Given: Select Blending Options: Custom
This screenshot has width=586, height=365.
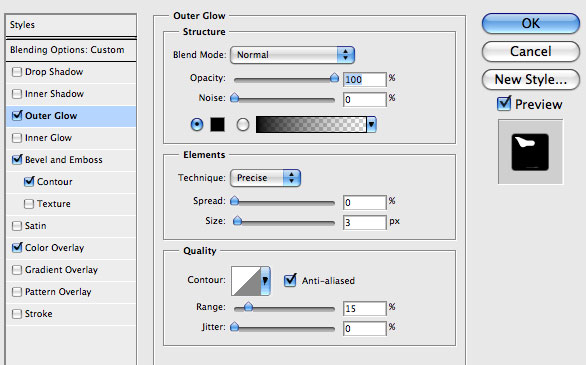Looking at the screenshot, I should coord(71,50).
